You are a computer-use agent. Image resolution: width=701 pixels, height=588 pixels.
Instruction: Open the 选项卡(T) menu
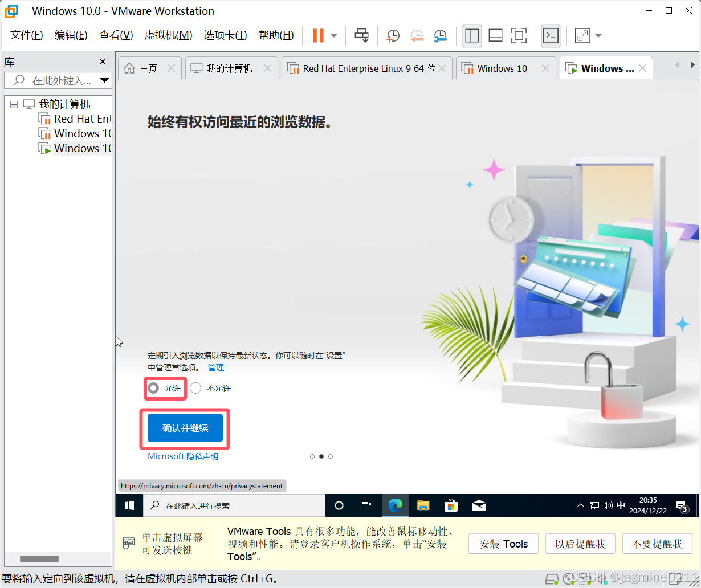coord(226,35)
